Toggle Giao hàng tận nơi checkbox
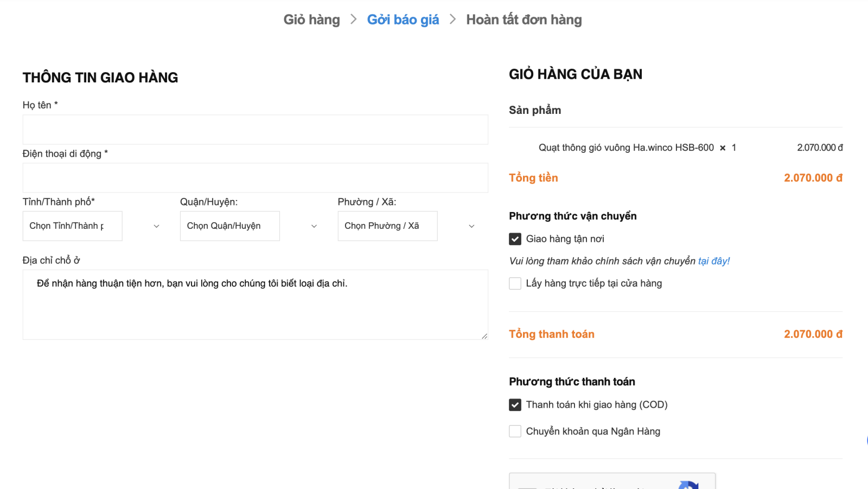Image resolution: width=868 pixels, height=489 pixels. [x=515, y=239]
